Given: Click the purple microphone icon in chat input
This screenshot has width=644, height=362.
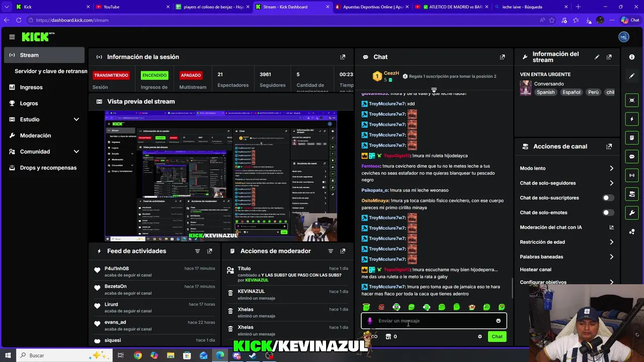Looking at the screenshot, I should coord(370,321).
